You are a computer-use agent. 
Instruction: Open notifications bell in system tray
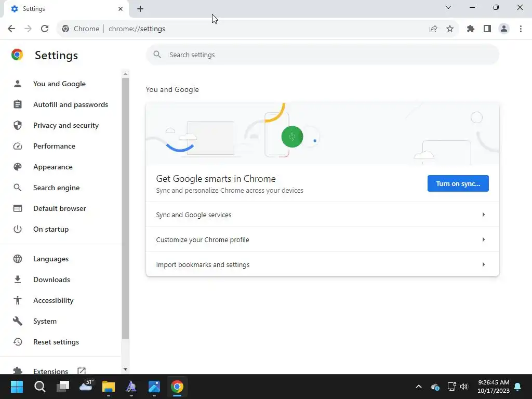click(517, 387)
